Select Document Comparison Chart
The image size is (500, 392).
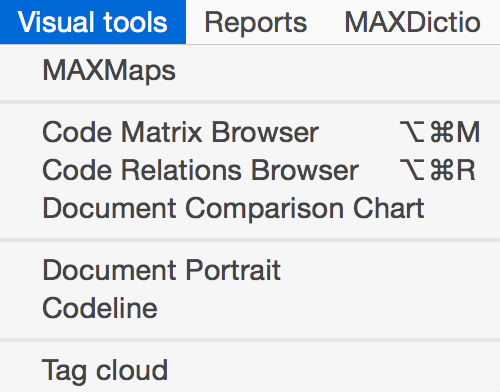pyautogui.click(x=250, y=208)
